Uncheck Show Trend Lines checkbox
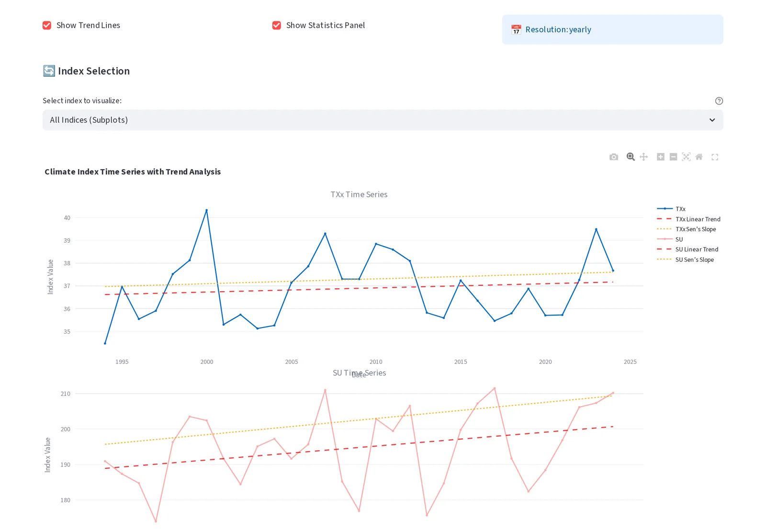The width and height of the screenshot is (766, 532). 47,25
